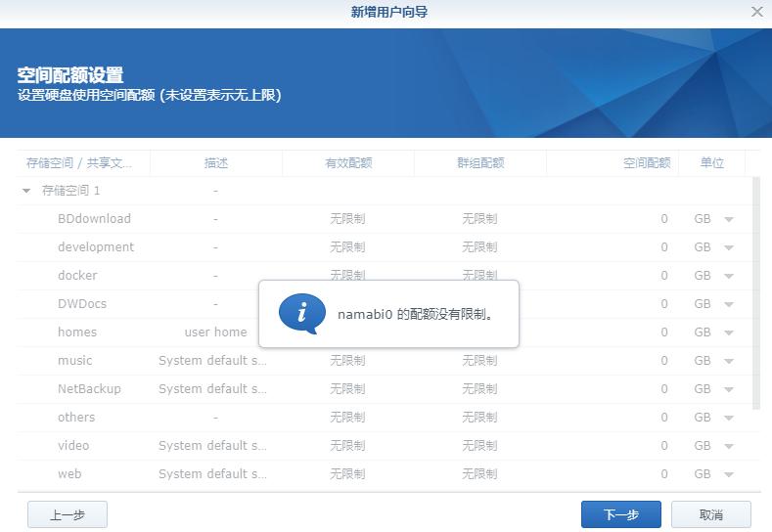
Task: Click music row's System default description
Action: coord(212,360)
